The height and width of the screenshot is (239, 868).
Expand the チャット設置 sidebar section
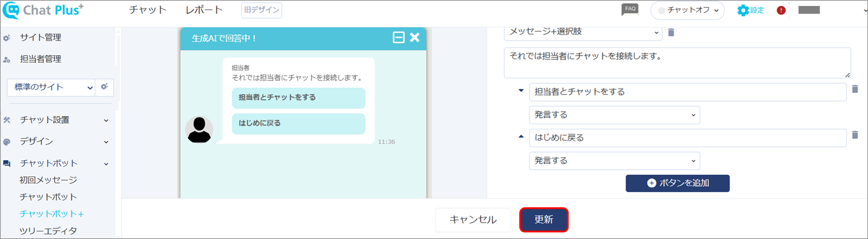(57, 120)
